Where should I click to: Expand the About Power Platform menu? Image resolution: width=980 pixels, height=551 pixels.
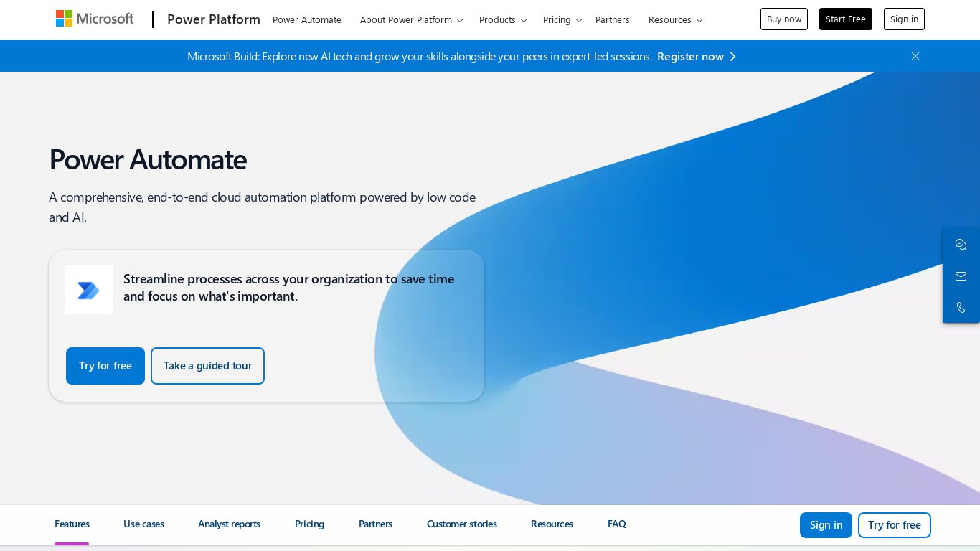click(x=412, y=19)
